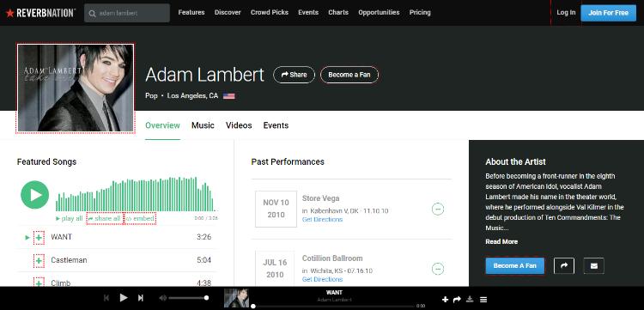Skip to previous track in player bar
644x310 pixels.
tap(106, 298)
